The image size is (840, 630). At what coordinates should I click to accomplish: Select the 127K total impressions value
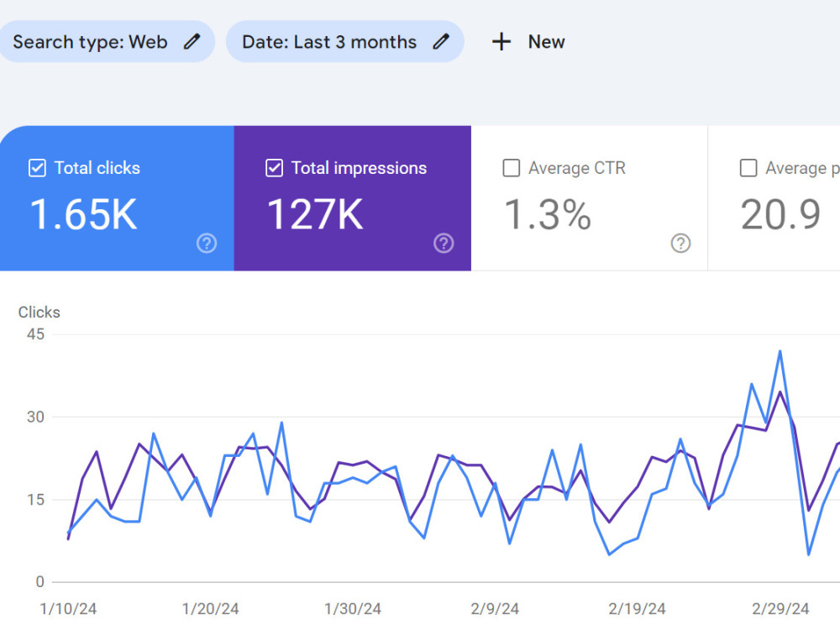tap(315, 215)
